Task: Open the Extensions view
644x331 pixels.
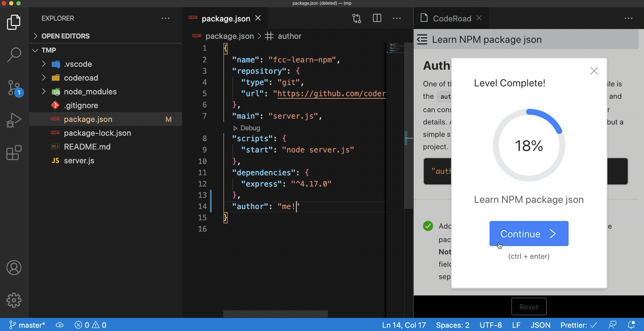Action: point(14,152)
